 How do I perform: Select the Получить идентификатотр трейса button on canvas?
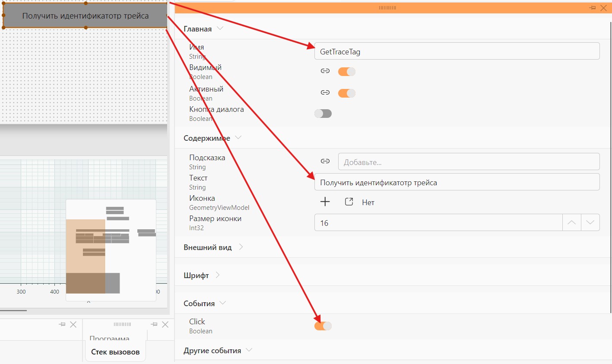85,16
